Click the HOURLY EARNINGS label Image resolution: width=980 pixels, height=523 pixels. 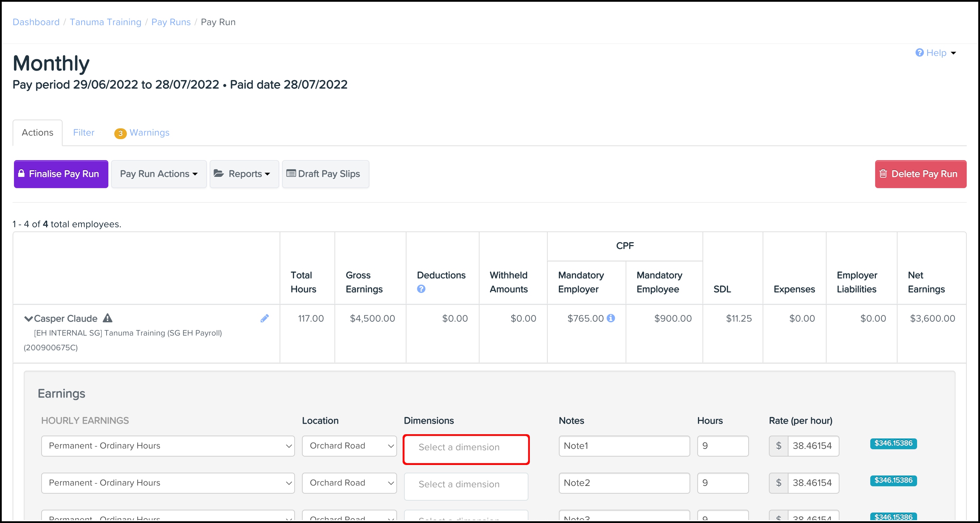point(85,421)
